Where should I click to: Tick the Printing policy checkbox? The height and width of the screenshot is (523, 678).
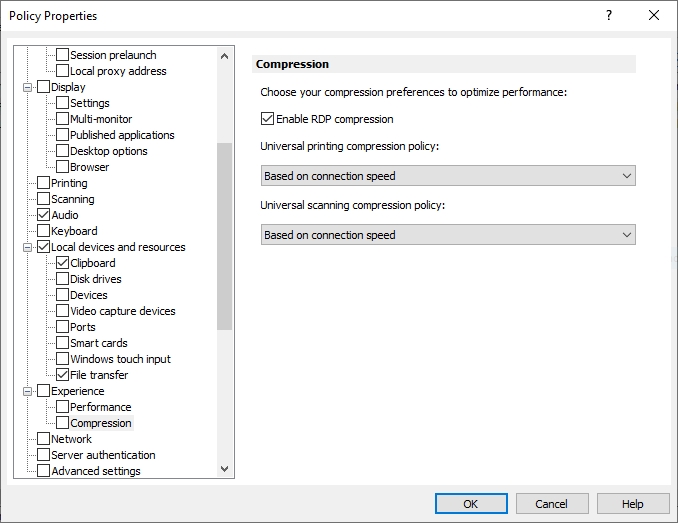(x=43, y=183)
